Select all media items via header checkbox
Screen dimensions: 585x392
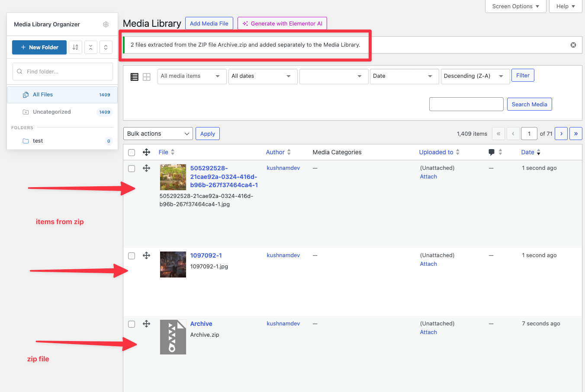click(x=132, y=152)
